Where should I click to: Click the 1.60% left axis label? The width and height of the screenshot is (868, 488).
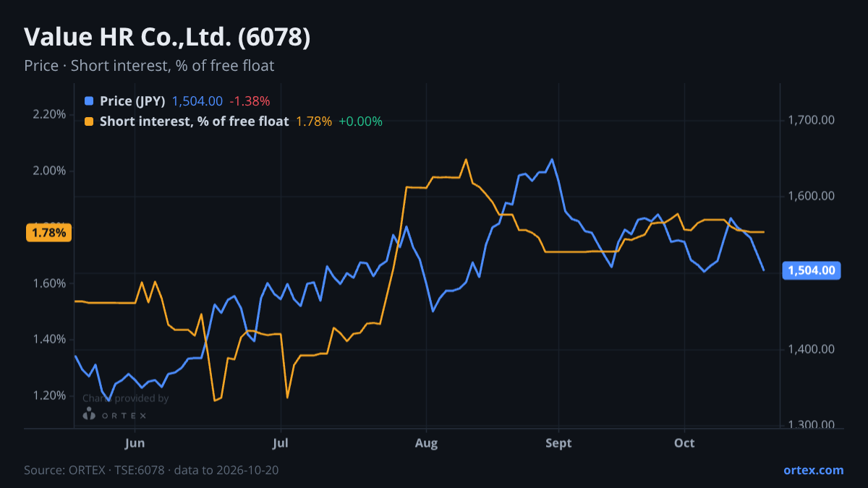[49, 283]
